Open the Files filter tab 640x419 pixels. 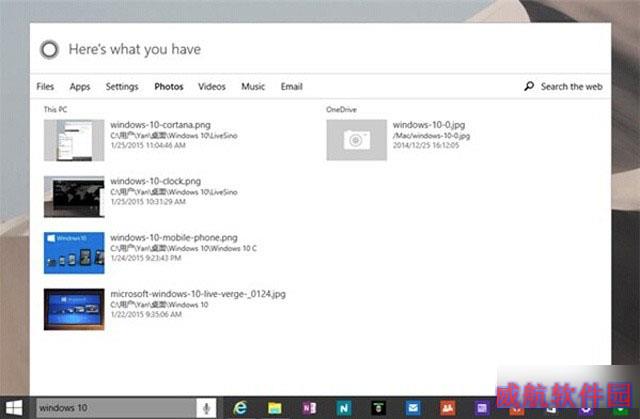pos(45,86)
